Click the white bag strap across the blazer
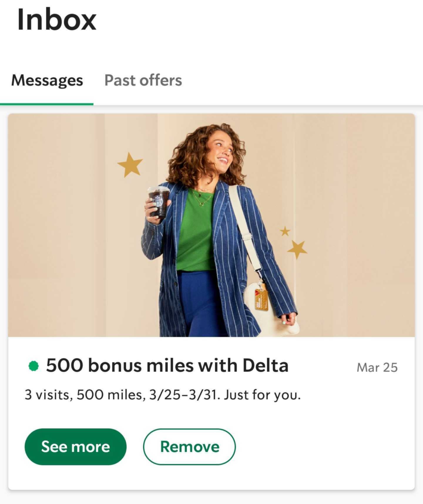 [x=244, y=226]
